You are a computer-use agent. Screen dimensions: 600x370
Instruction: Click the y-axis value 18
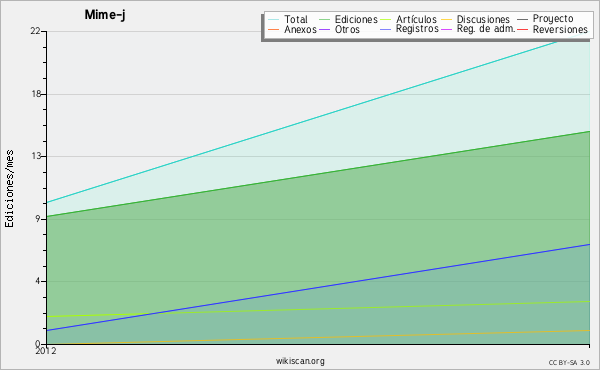pyautogui.click(x=36, y=94)
